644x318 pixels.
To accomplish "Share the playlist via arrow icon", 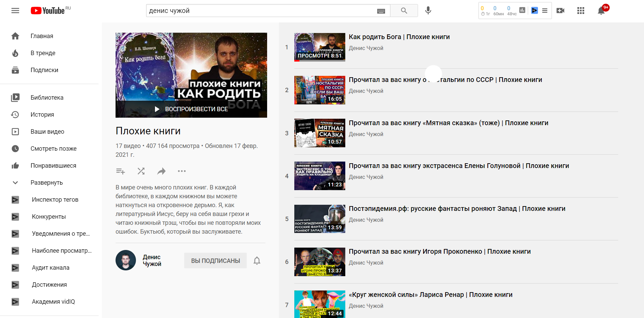I will point(161,171).
